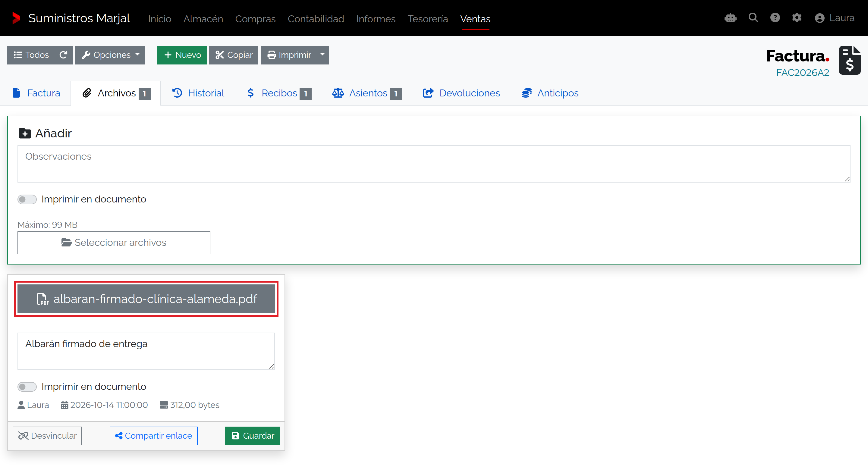The width and height of the screenshot is (868, 470).
Task: Click the Factura invoice dollar document icon
Action: [850, 60]
